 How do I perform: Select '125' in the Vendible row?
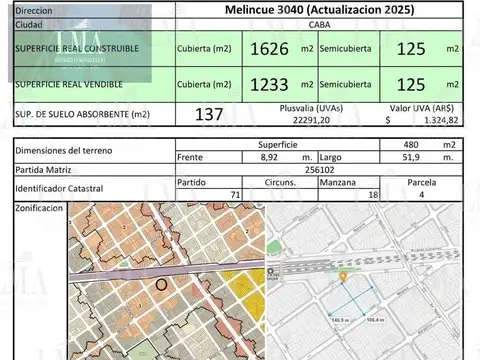coord(411,85)
